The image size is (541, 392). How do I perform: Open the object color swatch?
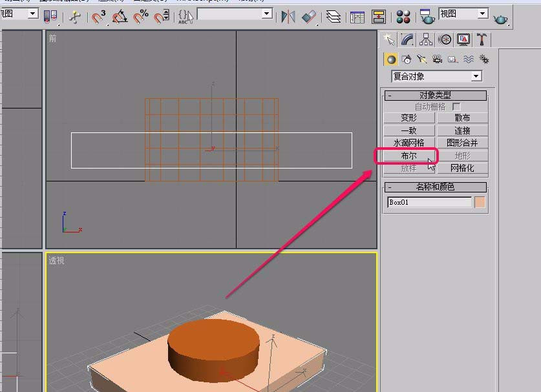click(x=480, y=202)
